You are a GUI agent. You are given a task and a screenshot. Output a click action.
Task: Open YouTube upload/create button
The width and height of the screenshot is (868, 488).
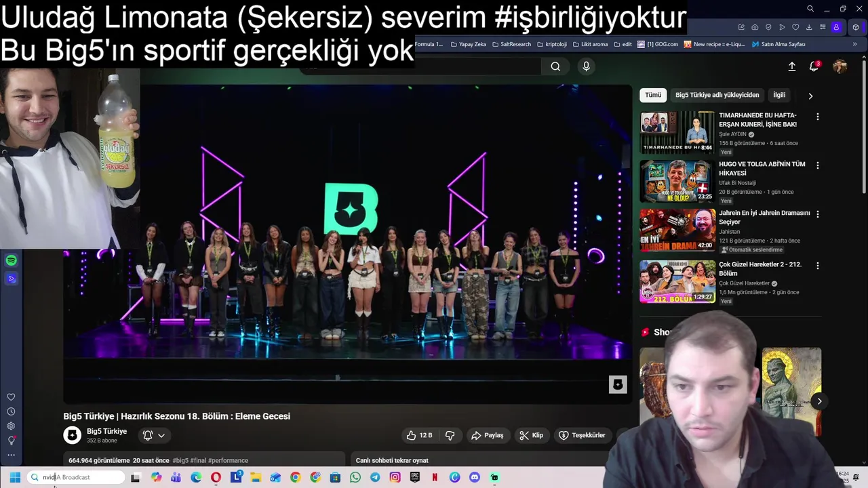click(x=791, y=66)
